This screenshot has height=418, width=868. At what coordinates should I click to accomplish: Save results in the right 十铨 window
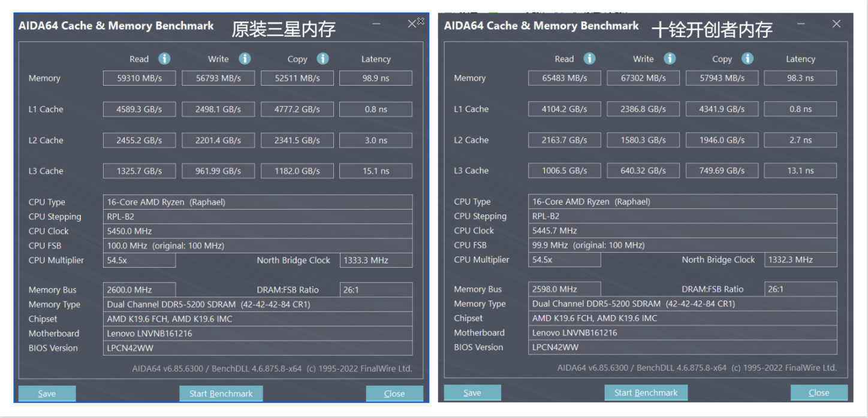coord(472,393)
